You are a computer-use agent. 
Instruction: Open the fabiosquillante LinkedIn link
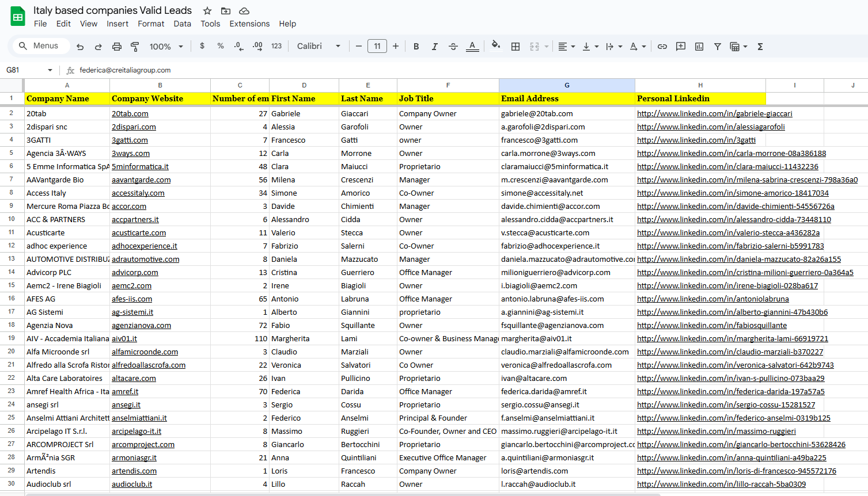(712, 326)
